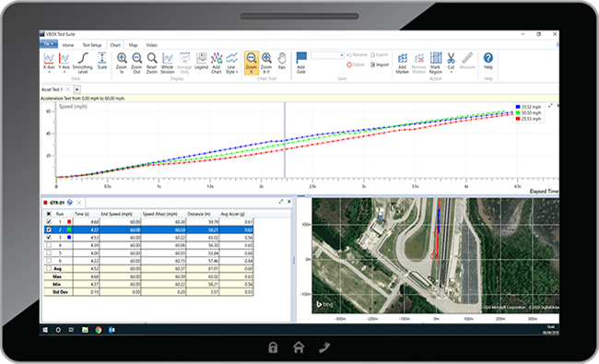The image size is (599, 364).
Task: Click the Add Marker icon
Action: tap(403, 63)
